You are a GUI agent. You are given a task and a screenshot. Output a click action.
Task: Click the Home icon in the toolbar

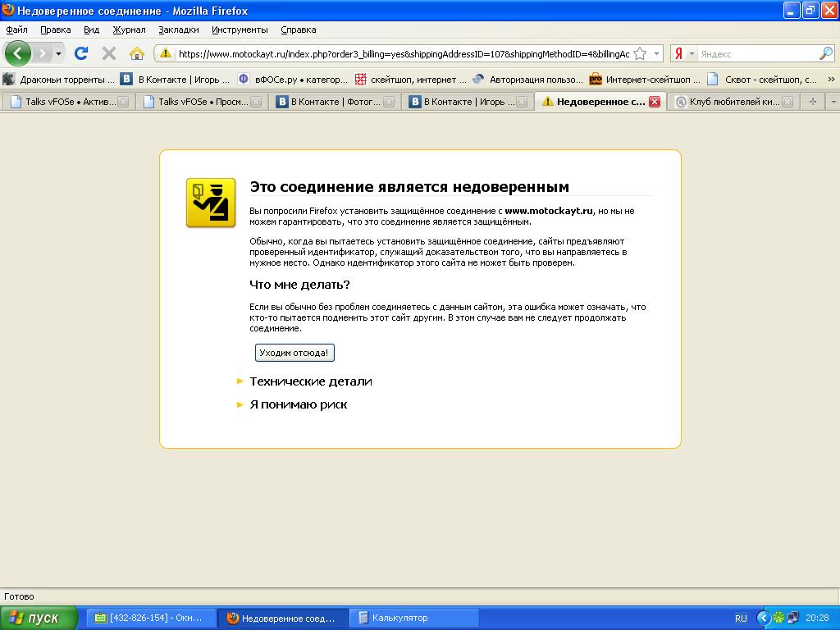(137, 53)
